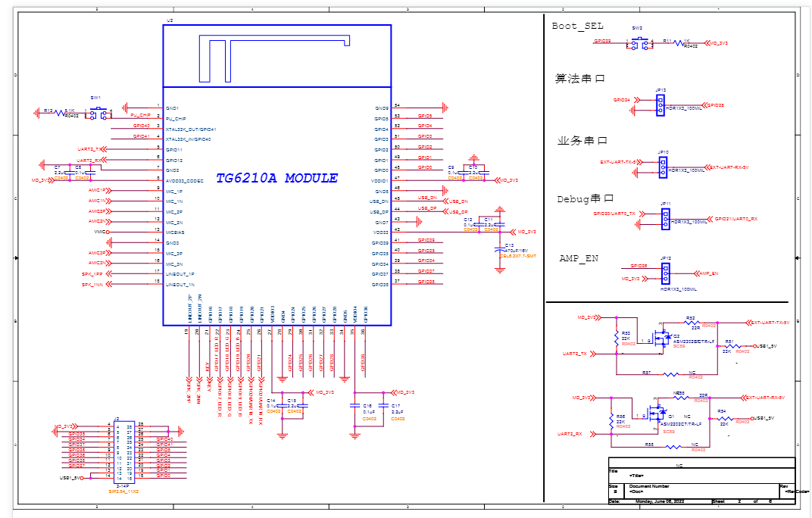Click the C16 0.1uF capacitor symbol
Viewport: 812px width, 518px height.
pos(354,406)
